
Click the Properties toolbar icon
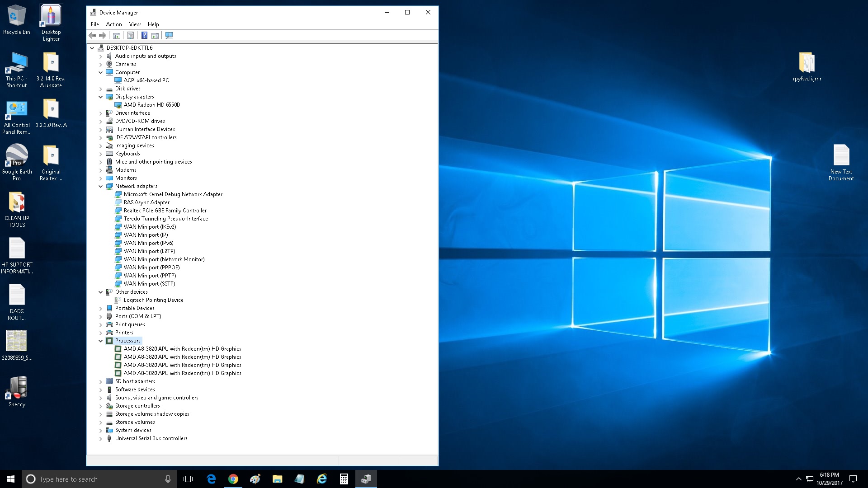pyautogui.click(x=130, y=35)
